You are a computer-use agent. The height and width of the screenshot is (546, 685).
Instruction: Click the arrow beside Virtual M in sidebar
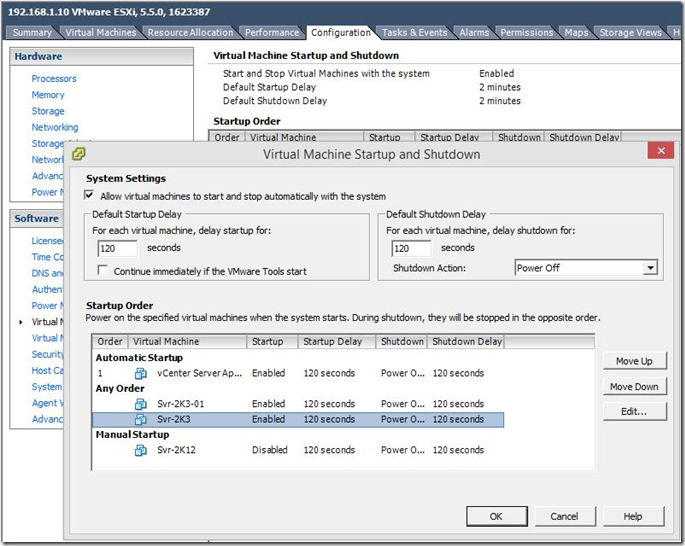[21, 322]
